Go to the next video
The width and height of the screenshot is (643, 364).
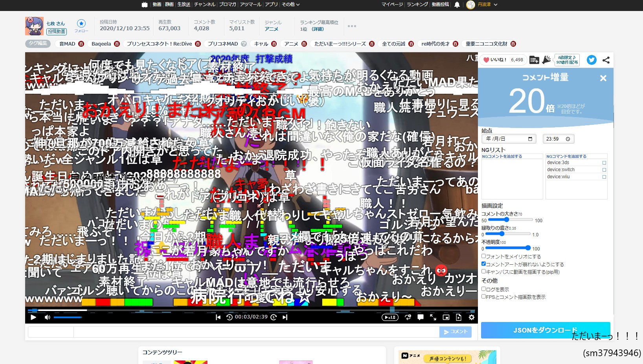(285, 317)
